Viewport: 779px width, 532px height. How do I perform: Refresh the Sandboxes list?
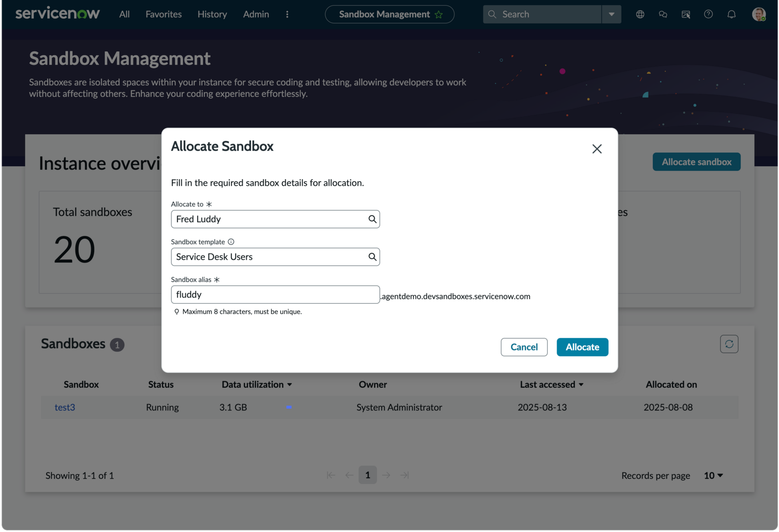pos(729,344)
